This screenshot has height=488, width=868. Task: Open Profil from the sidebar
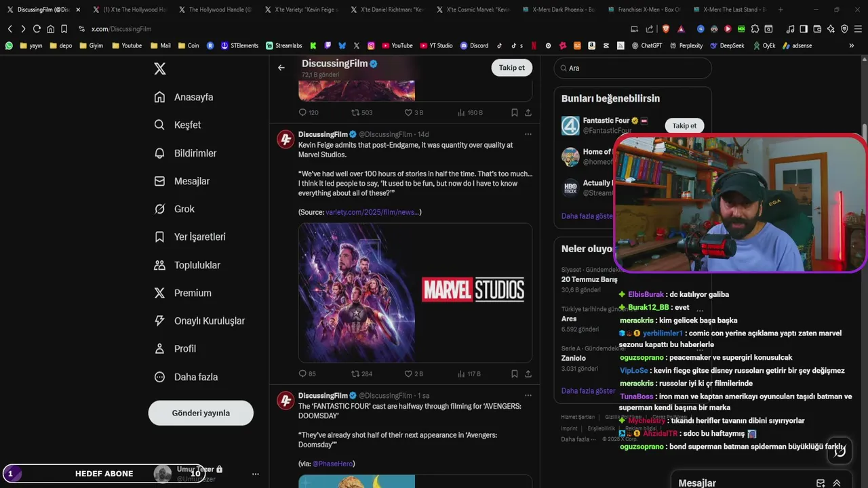pyautogui.click(x=175, y=348)
